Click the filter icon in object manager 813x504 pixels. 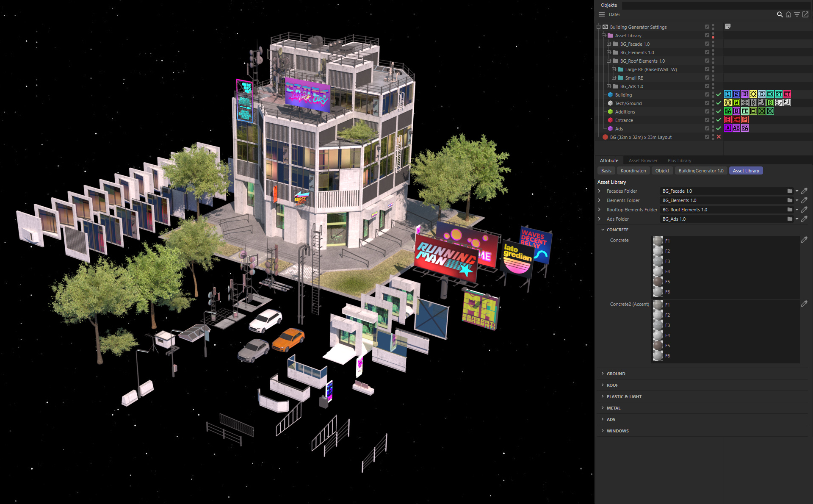coord(796,14)
